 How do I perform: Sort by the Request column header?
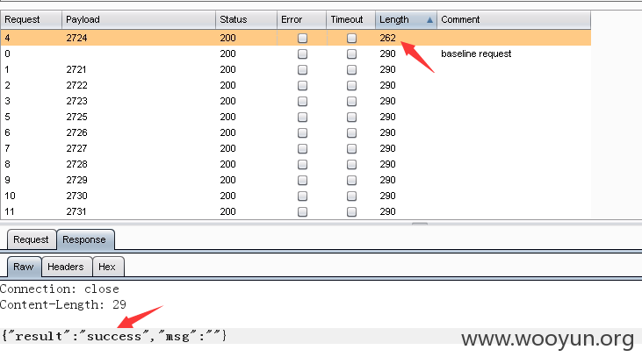31,19
